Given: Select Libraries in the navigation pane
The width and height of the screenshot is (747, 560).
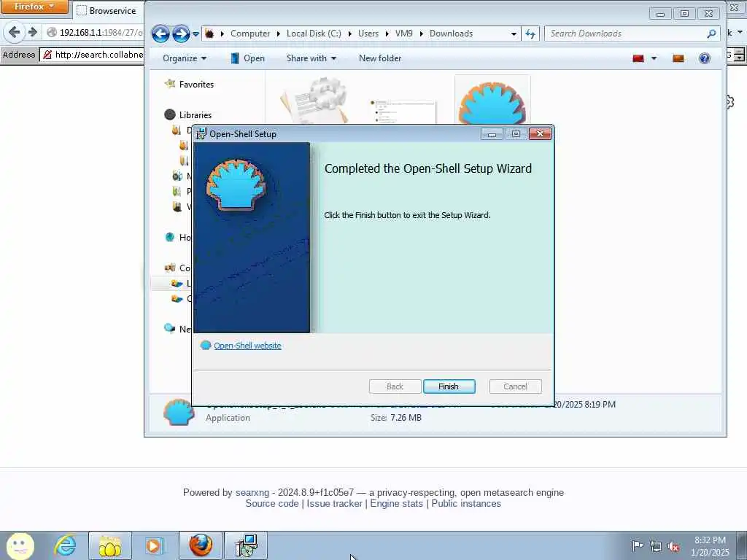Looking at the screenshot, I should click(195, 114).
